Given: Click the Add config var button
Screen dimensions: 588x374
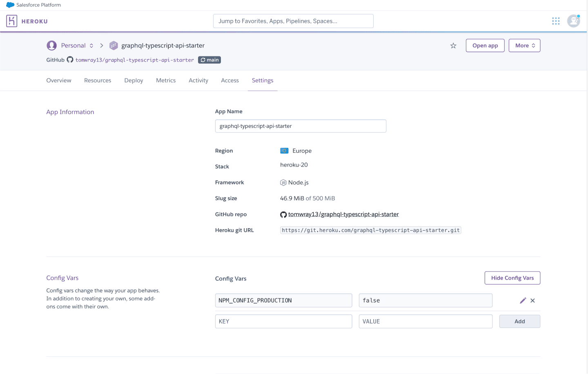Looking at the screenshot, I should click(519, 321).
